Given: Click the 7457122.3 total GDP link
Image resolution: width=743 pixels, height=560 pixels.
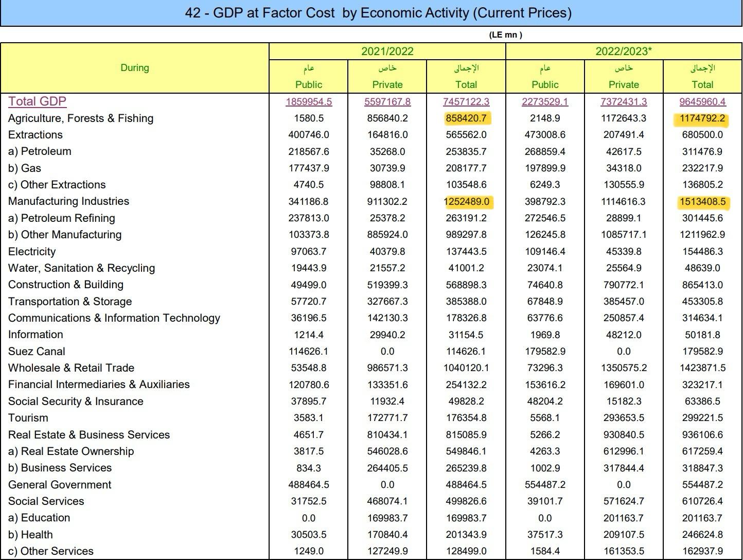Looking at the screenshot, I should [466, 102].
